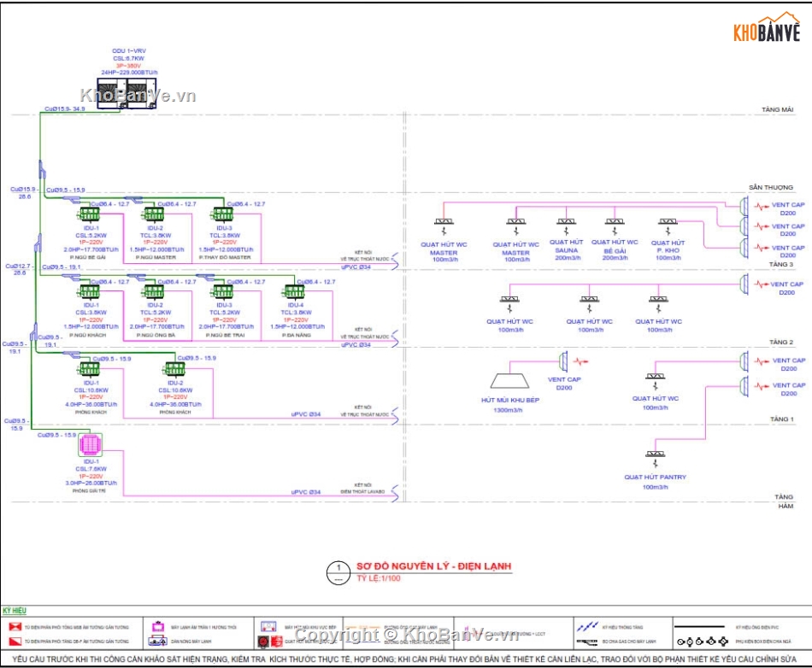Click the QUẠT HÚT P. KHO fan symbol
This screenshot has height=668, width=812.
(668, 225)
